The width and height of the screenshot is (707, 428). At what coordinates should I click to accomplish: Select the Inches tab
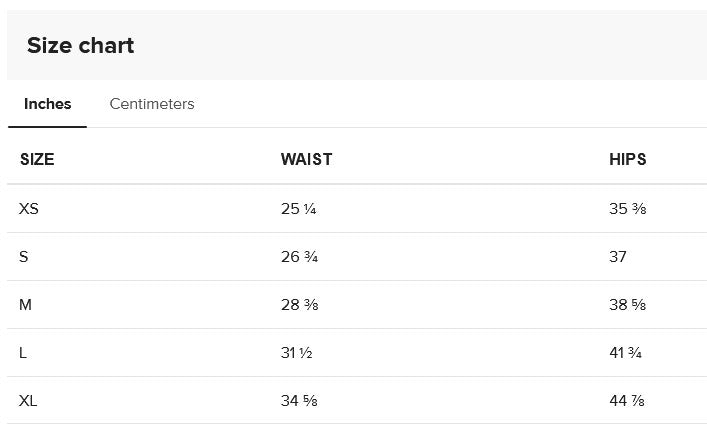tap(48, 104)
